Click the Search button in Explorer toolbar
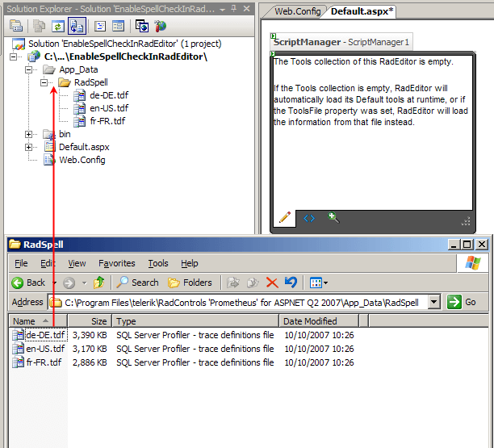Screen dimensions: 494x448 pos(137,283)
